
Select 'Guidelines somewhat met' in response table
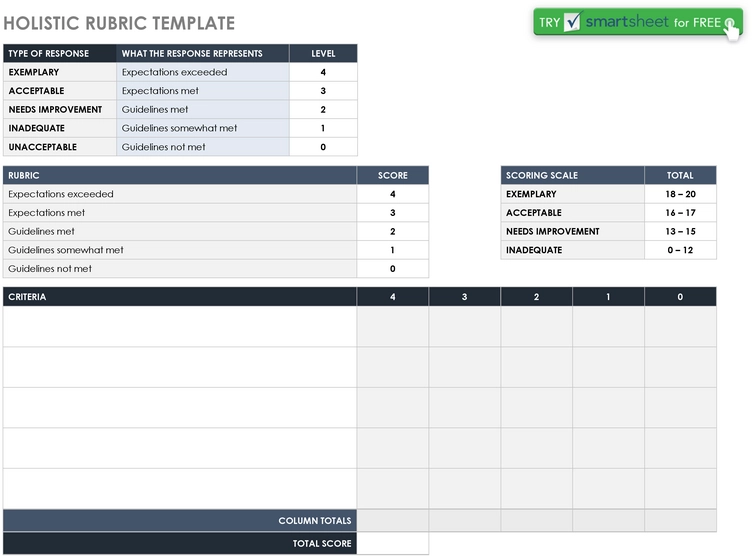(202, 128)
